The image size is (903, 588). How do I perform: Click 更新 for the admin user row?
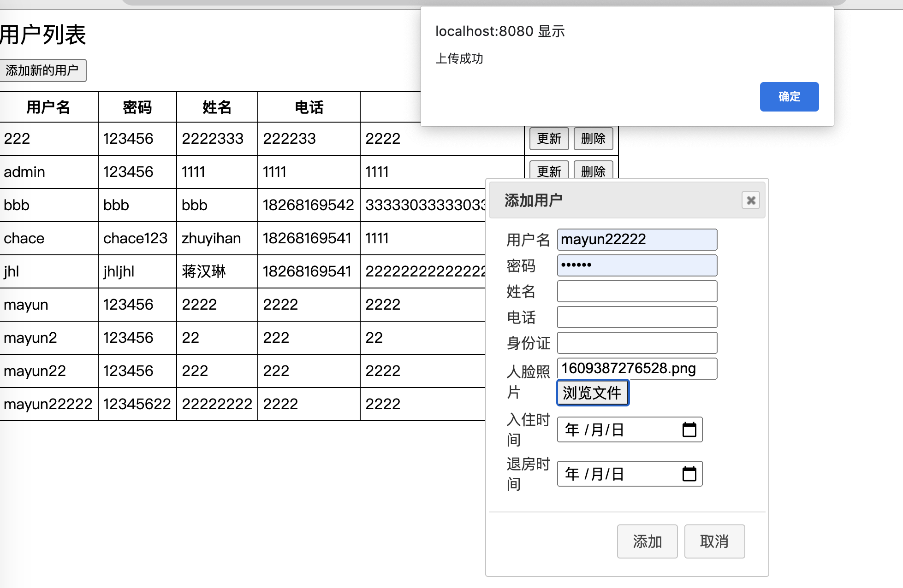548,171
